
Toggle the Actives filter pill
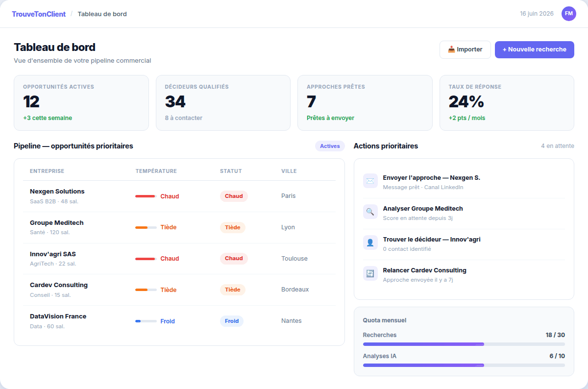[330, 146]
